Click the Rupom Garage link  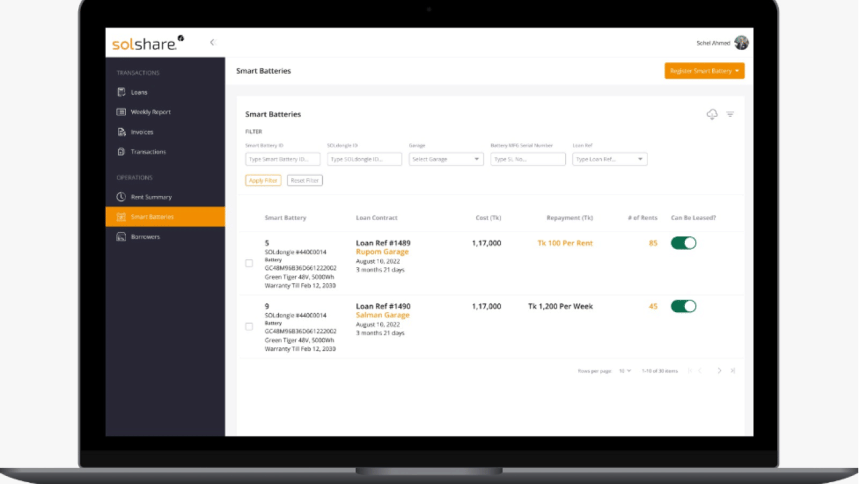pos(382,252)
